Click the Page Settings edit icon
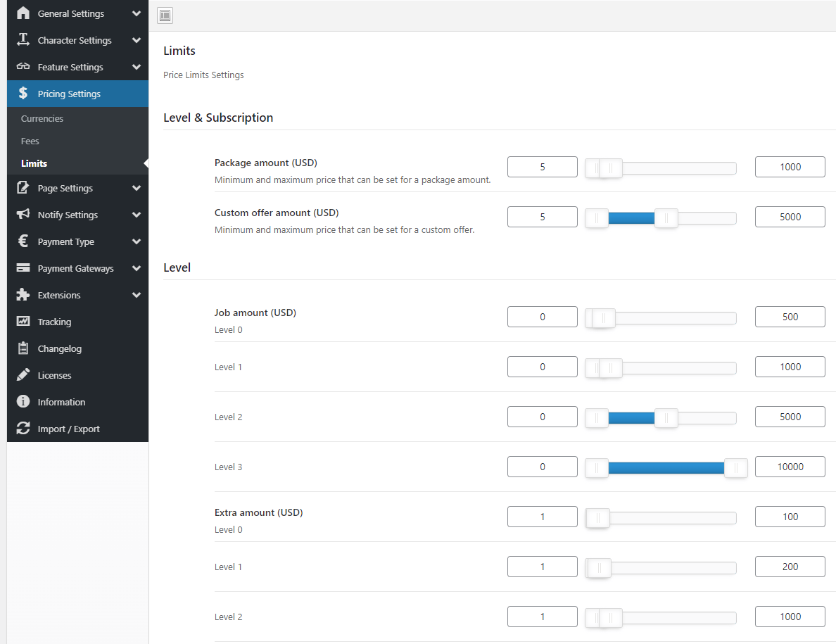Image resolution: width=836 pixels, height=644 pixels. point(23,188)
